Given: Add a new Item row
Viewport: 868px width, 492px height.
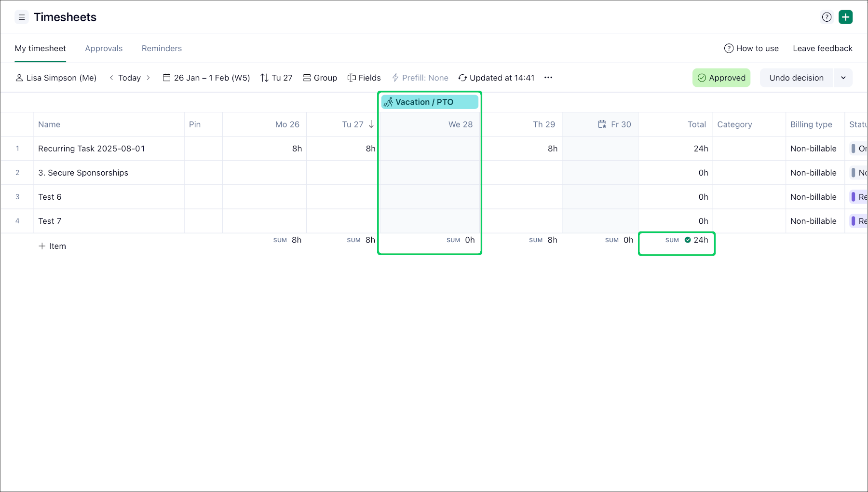Looking at the screenshot, I should coord(52,246).
